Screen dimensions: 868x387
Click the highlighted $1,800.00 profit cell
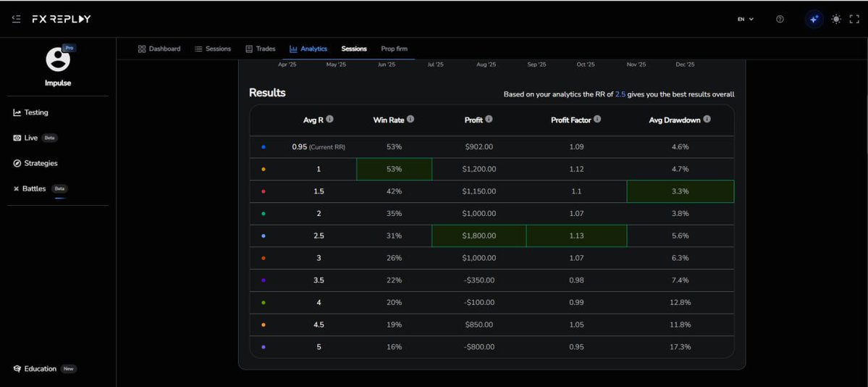click(x=479, y=236)
